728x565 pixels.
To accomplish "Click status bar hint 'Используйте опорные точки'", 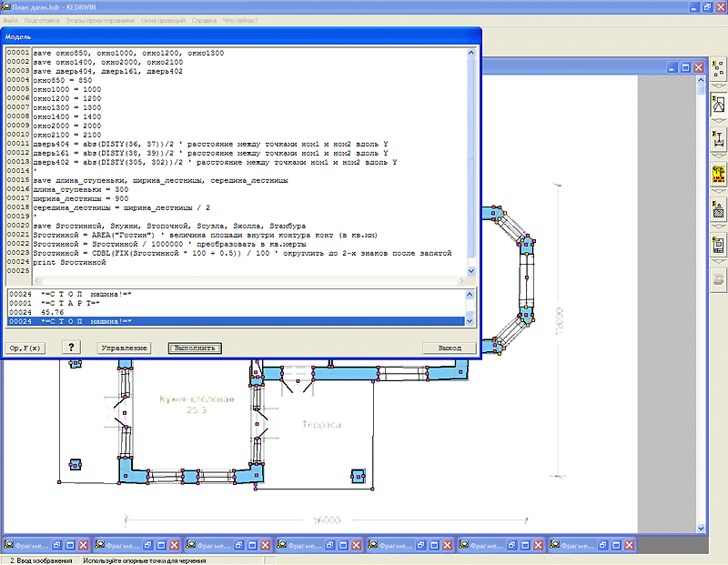I will click(x=145, y=560).
